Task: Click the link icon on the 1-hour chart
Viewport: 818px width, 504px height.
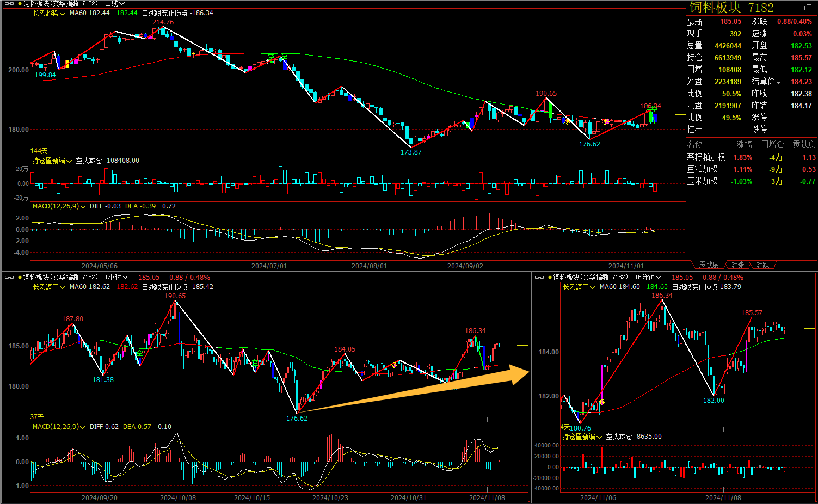Action: (9, 278)
